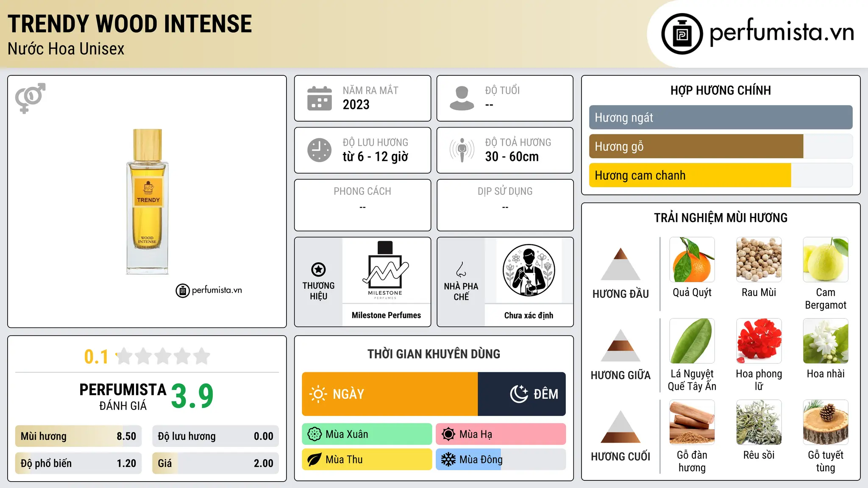Select the NGÀY daytime segment
The height and width of the screenshot is (488, 868).
tap(390, 394)
